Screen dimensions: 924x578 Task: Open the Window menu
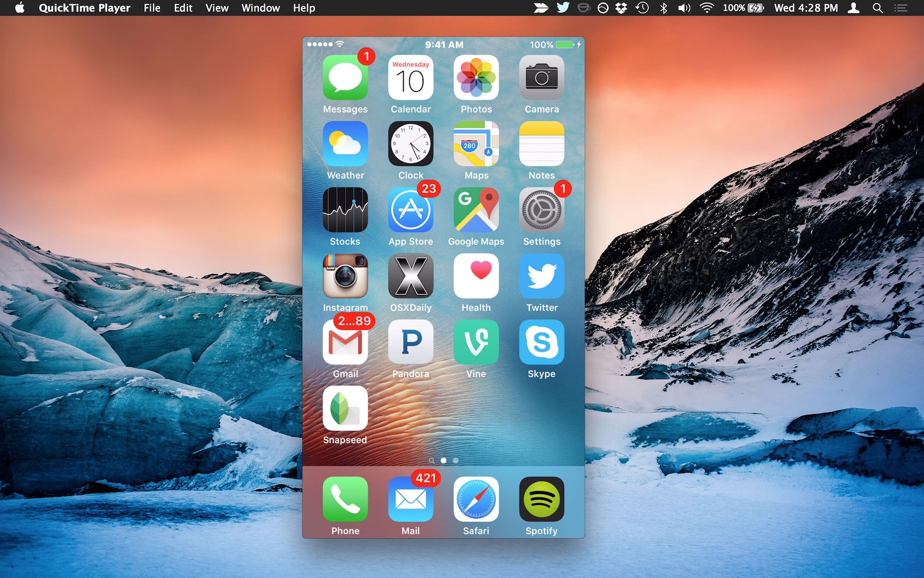pos(261,8)
